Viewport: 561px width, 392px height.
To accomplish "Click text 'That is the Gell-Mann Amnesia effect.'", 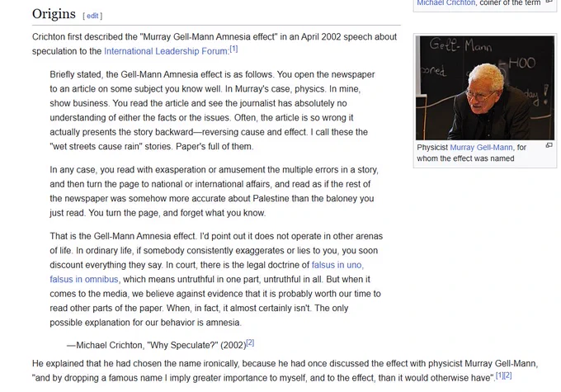I will point(123,236).
